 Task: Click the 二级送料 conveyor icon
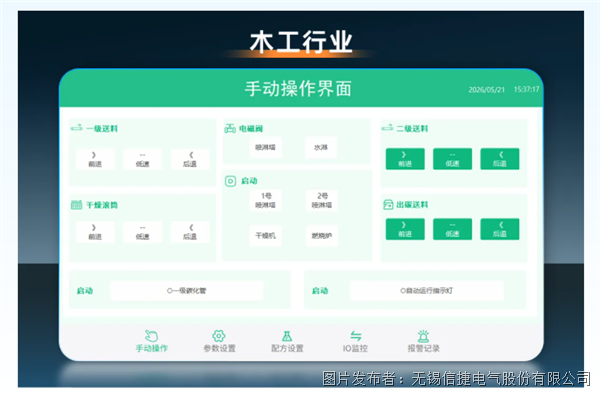click(x=387, y=128)
